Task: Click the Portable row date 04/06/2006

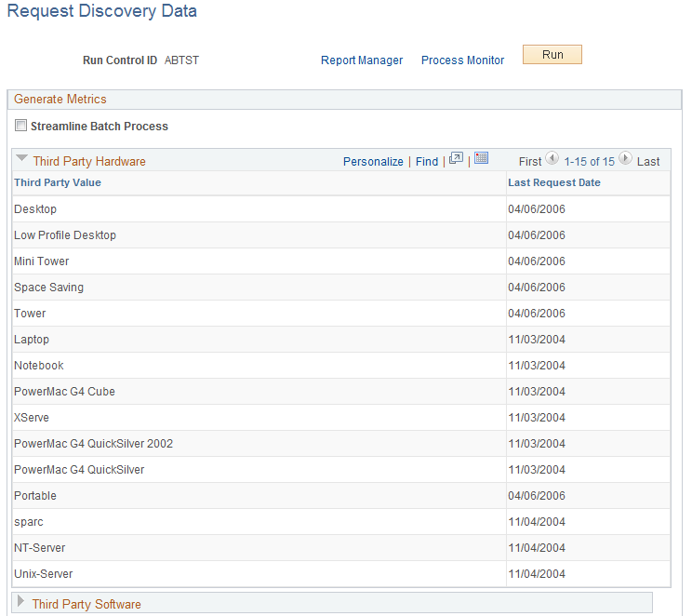Action: (537, 496)
